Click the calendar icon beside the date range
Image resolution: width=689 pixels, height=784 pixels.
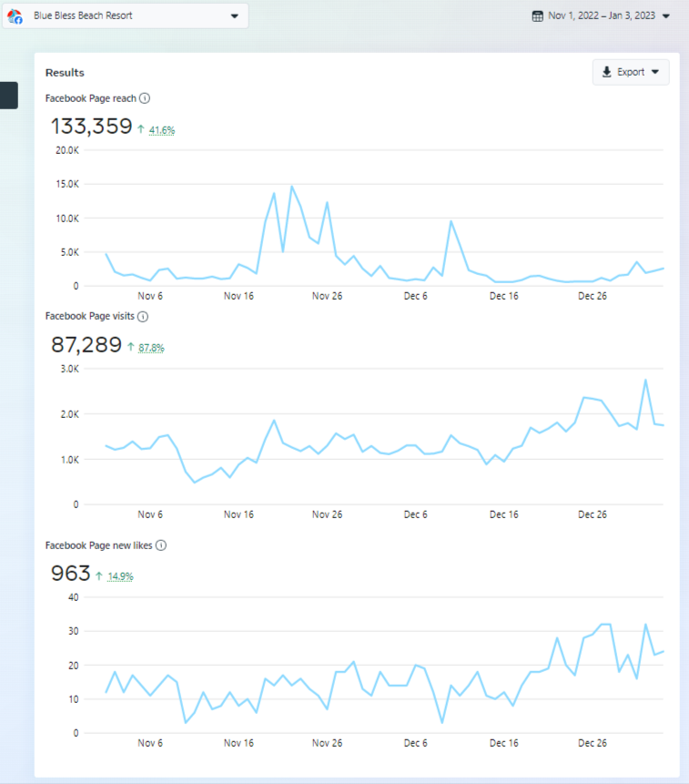(539, 16)
